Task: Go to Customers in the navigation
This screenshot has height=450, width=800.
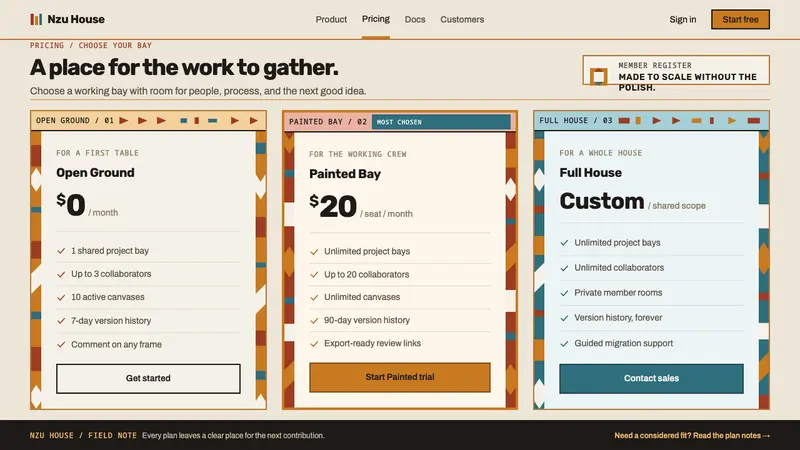Action: pos(462,19)
